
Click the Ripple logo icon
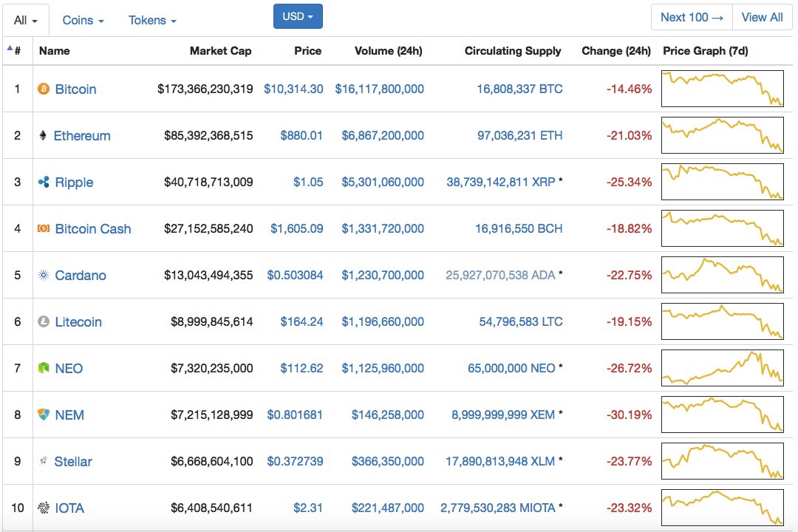coord(44,182)
